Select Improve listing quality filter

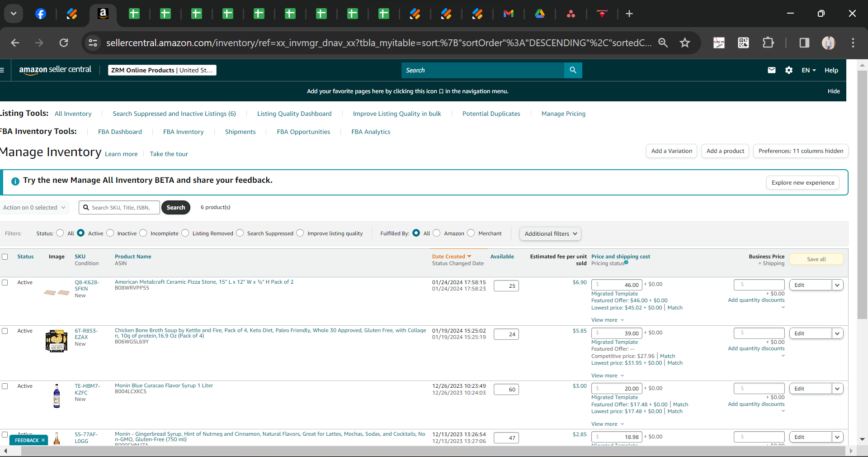point(300,233)
